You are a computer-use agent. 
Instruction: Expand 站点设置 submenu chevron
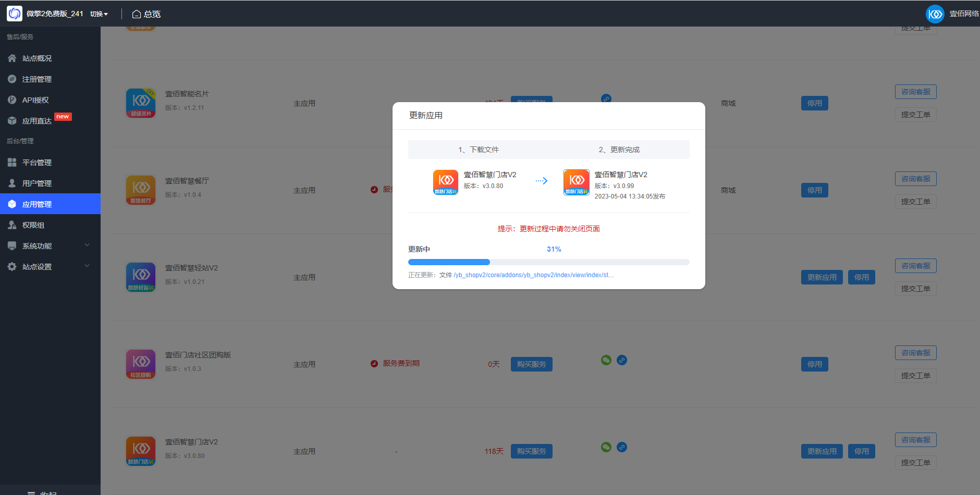click(87, 266)
